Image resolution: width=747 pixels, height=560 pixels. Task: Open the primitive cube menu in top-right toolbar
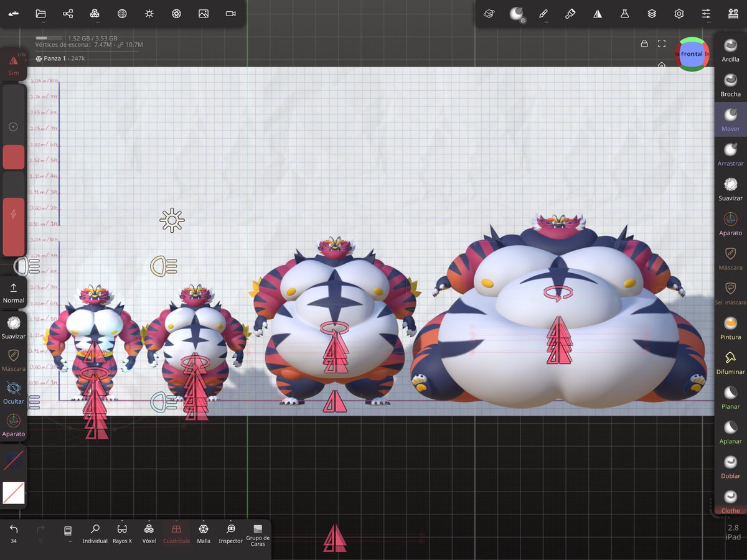(x=489, y=14)
